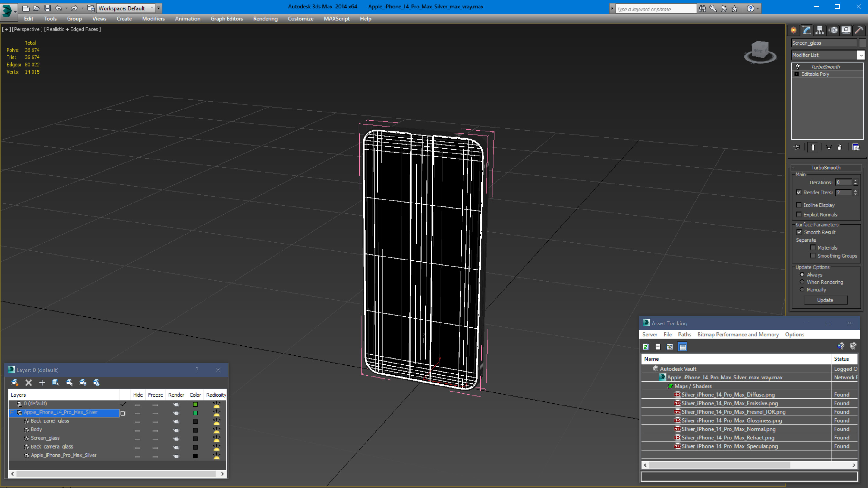Open the Display command panel tab
This screenshot has height=488, width=868.
point(846,30)
